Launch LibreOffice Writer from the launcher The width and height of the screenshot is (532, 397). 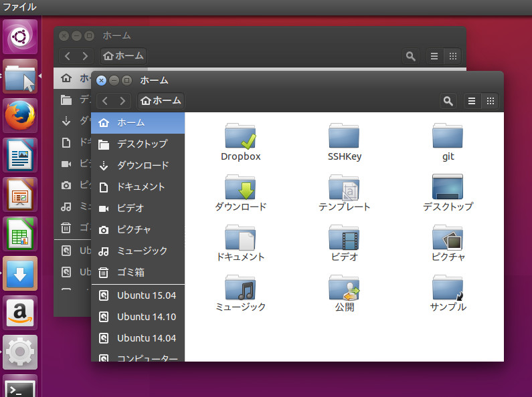20,155
